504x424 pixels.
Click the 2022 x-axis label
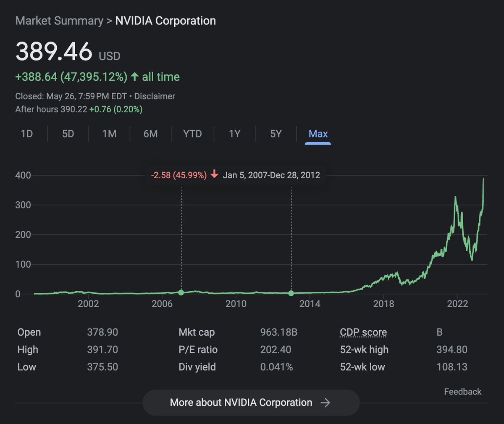coord(457,304)
